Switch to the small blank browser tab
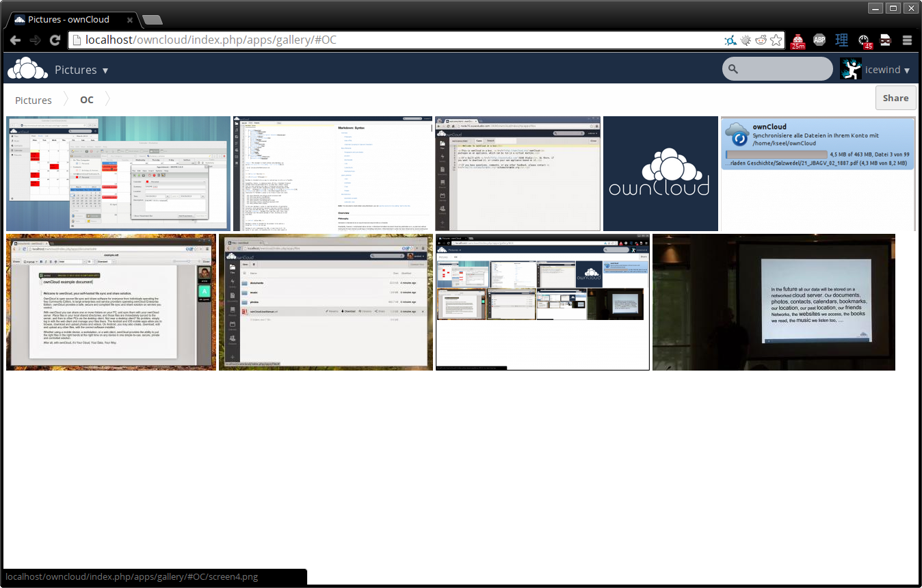 [152, 20]
